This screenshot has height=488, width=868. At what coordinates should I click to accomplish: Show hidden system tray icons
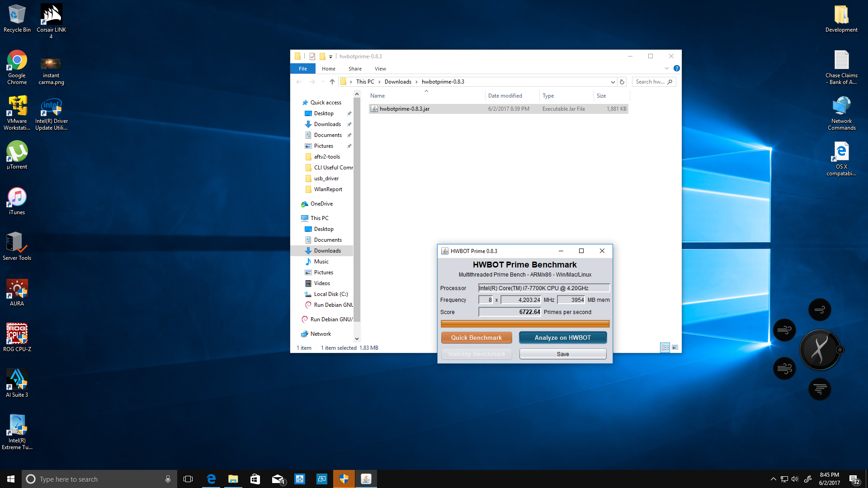(773, 479)
